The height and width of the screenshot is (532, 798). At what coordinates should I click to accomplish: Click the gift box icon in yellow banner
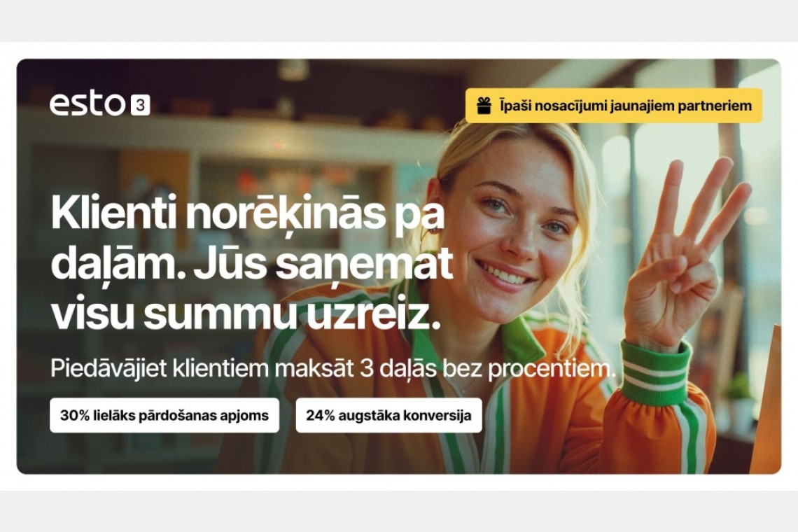tap(484, 106)
